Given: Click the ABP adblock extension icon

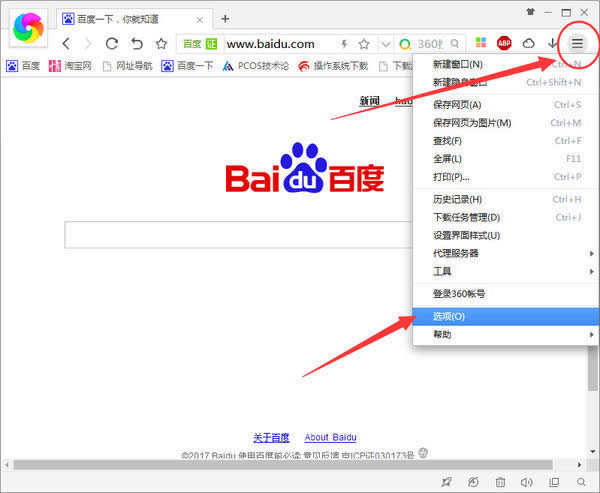Looking at the screenshot, I should click(x=504, y=43).
